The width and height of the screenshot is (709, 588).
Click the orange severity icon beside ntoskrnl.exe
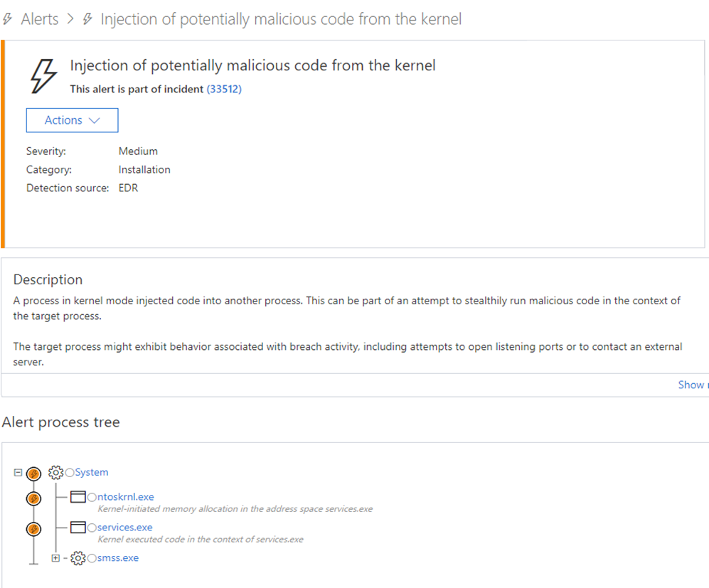33,498
